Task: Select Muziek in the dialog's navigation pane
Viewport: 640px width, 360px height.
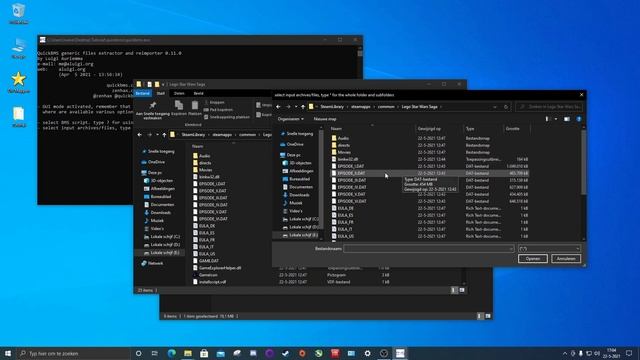Action: click(292, 203)
